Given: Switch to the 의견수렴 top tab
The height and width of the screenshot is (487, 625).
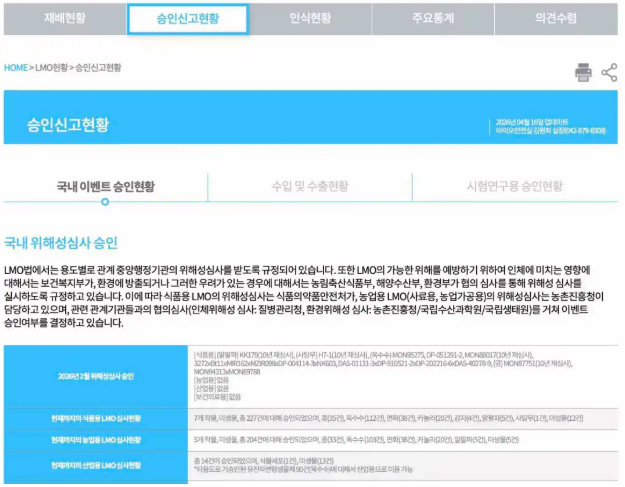Looking at the screenshot, I should [x=560, y=18].
